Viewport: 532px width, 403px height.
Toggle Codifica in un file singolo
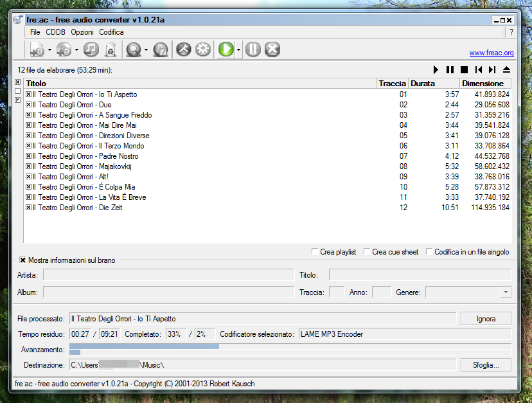(x=429, y=252)
